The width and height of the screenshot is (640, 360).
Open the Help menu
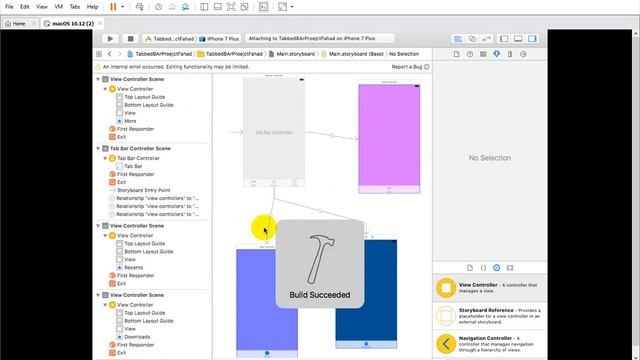coord(93,7)
